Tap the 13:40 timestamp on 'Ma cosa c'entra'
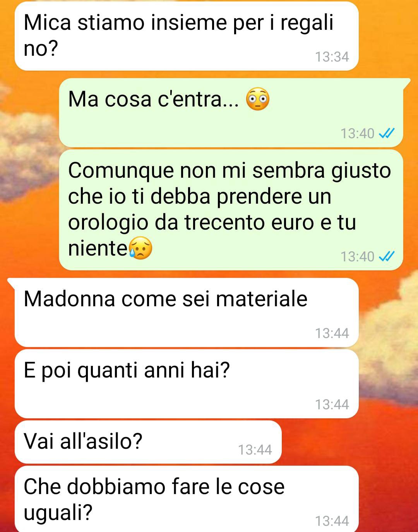The height and width of the screenshot is (532, 418). point(358,134)
